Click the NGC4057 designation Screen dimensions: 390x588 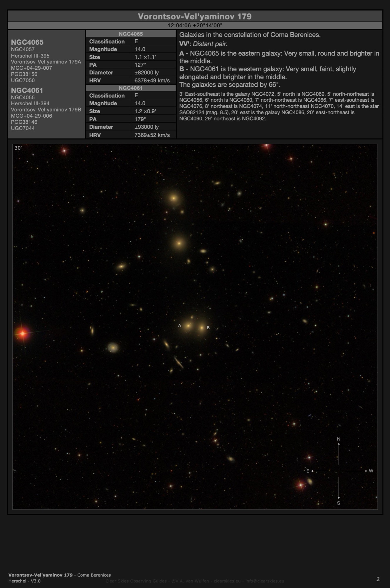point(23,49)
